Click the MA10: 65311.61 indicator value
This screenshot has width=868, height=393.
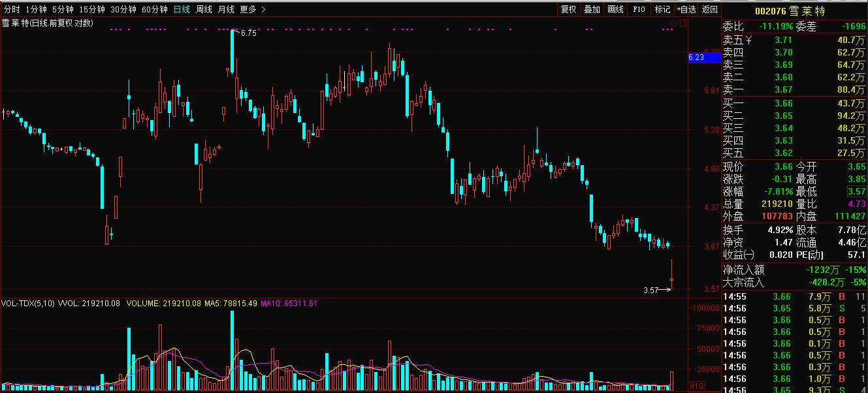[x=289, y=303]
